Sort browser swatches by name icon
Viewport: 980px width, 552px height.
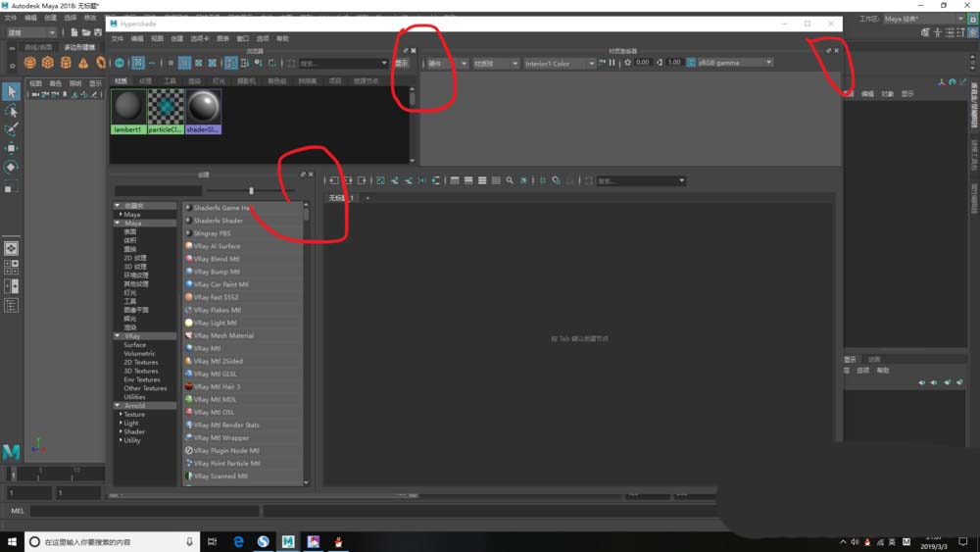tap(230, 63)
